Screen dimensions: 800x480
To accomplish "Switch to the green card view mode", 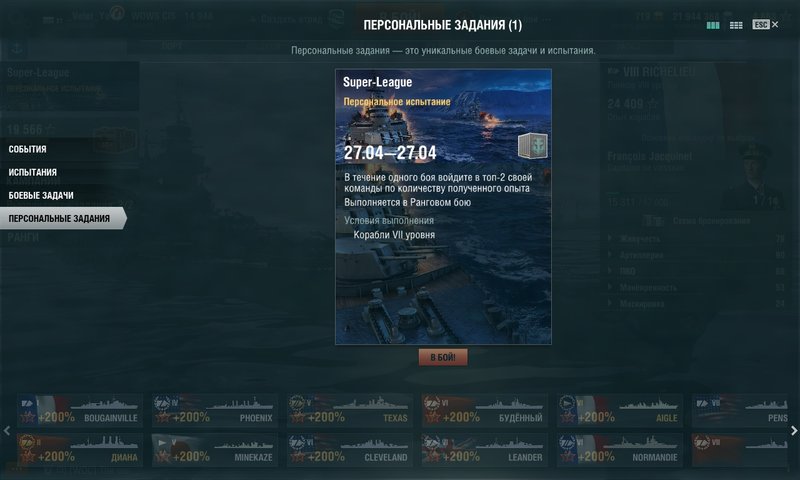I will [x=713, y=25].
